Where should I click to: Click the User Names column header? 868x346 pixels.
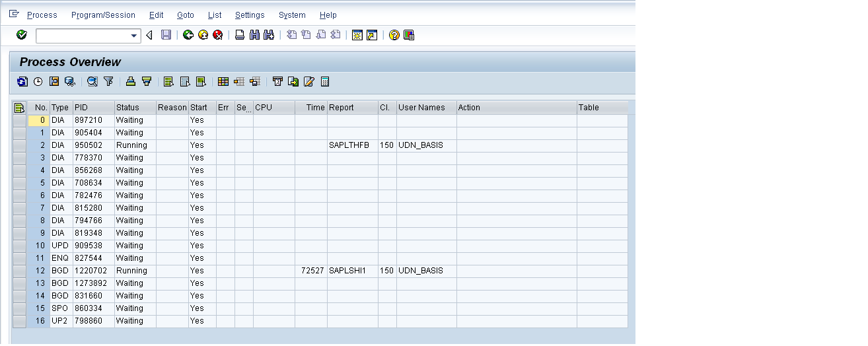pyautogui.click(x=427, y=107)
